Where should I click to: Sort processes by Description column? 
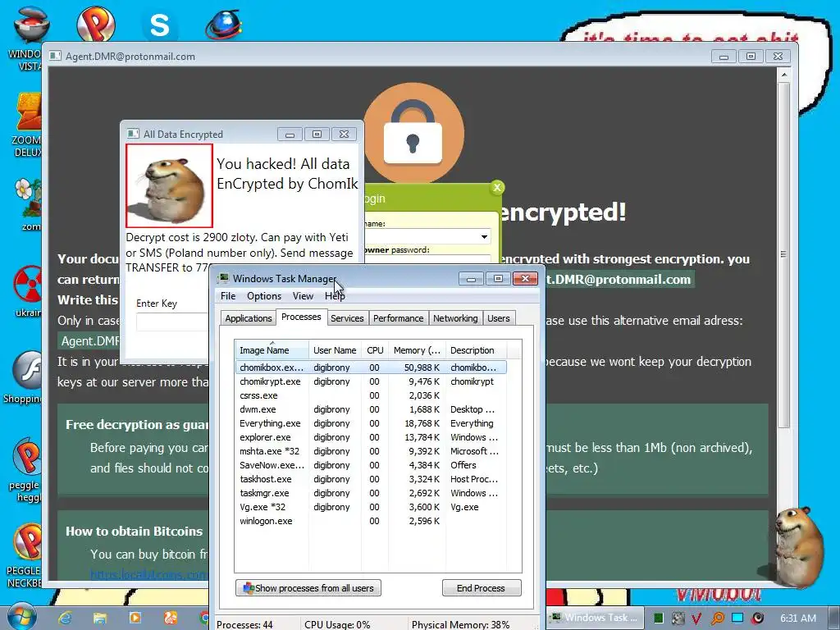477,350
